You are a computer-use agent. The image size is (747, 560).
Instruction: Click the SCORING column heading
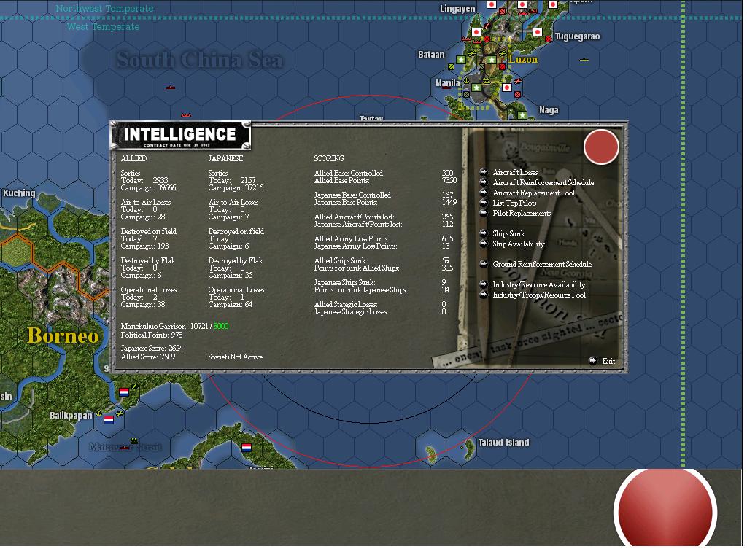pos(329,158)
